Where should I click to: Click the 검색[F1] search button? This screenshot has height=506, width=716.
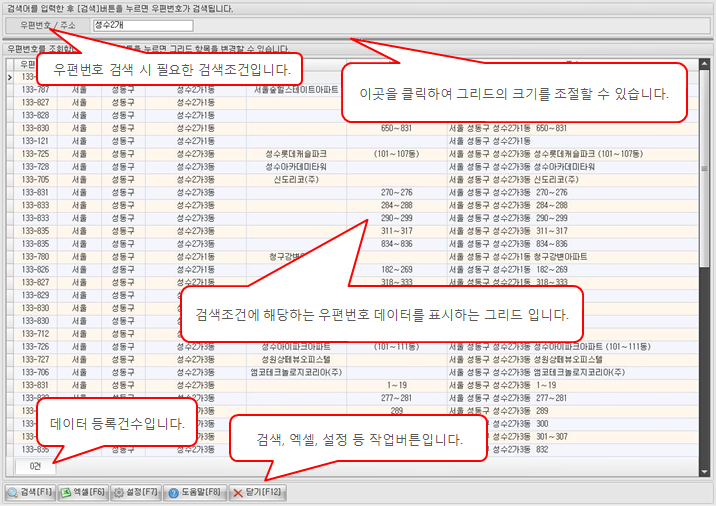30,492
